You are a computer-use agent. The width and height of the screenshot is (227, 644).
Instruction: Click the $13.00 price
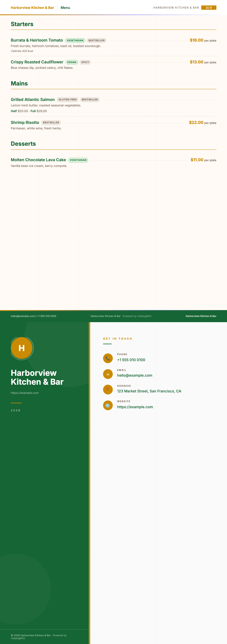click(x=197, y=62)
